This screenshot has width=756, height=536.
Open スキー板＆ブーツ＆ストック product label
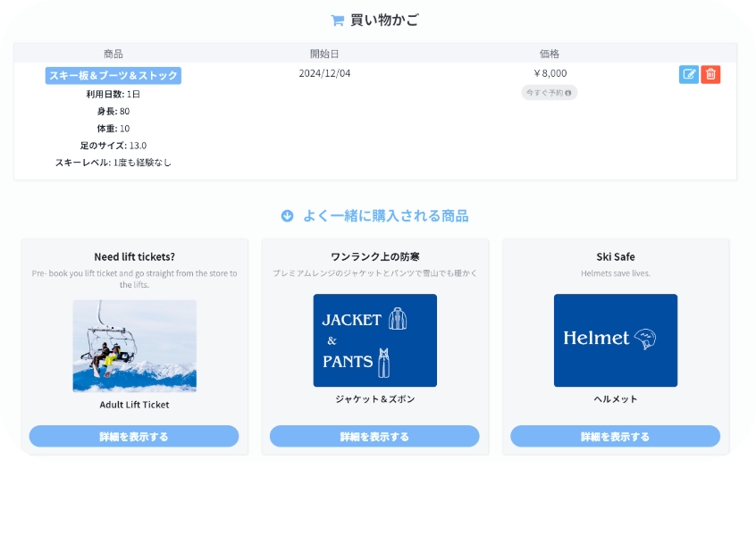tap(113, 76)
